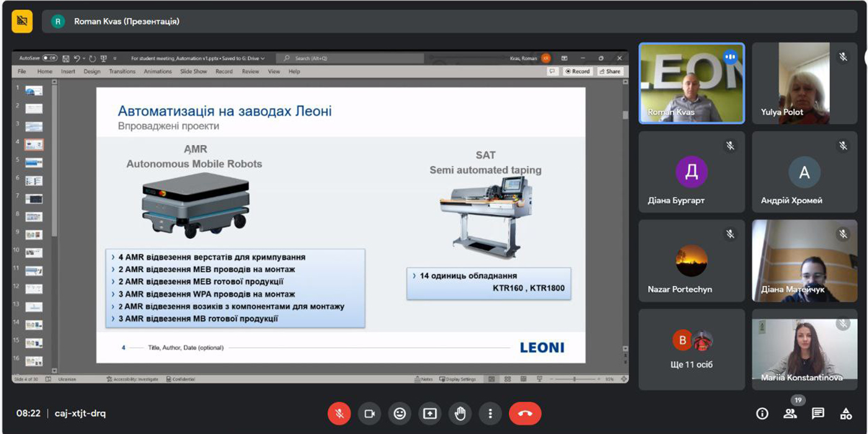Screen dimensions: 868x434
Task: Open the chat messages panel
Action: pyautogui.click(x=818, y=414)
